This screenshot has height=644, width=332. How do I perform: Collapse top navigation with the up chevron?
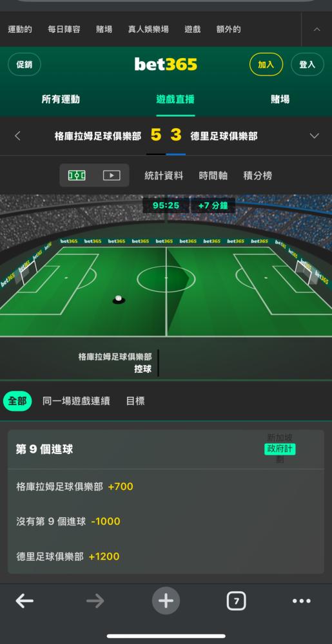(317, 29)
